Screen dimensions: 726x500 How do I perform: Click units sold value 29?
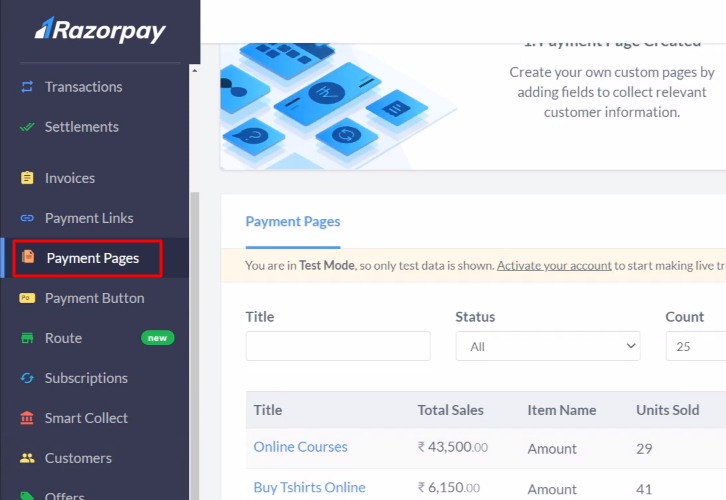[x=644, y=449]
